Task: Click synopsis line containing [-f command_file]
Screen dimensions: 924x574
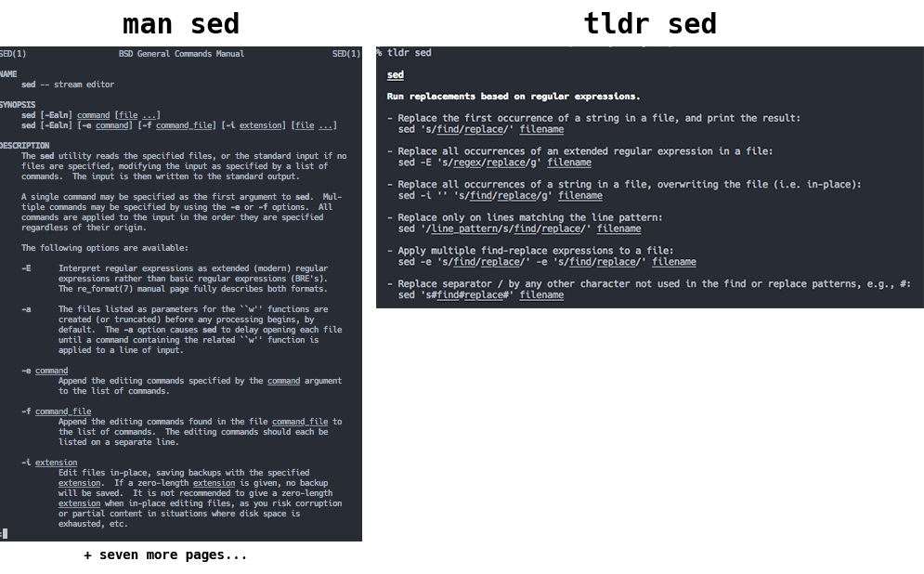Action: click(179, 125)
